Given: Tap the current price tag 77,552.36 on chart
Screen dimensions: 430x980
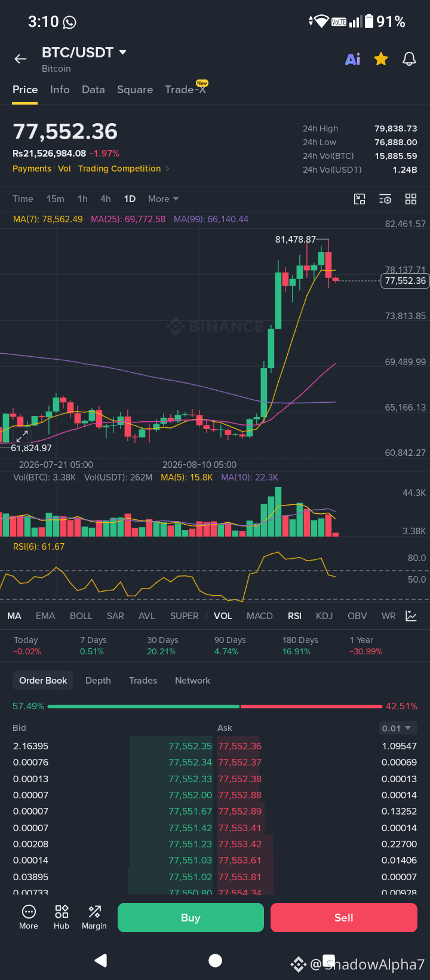Looking at the screenshot, I should point(405,281).
